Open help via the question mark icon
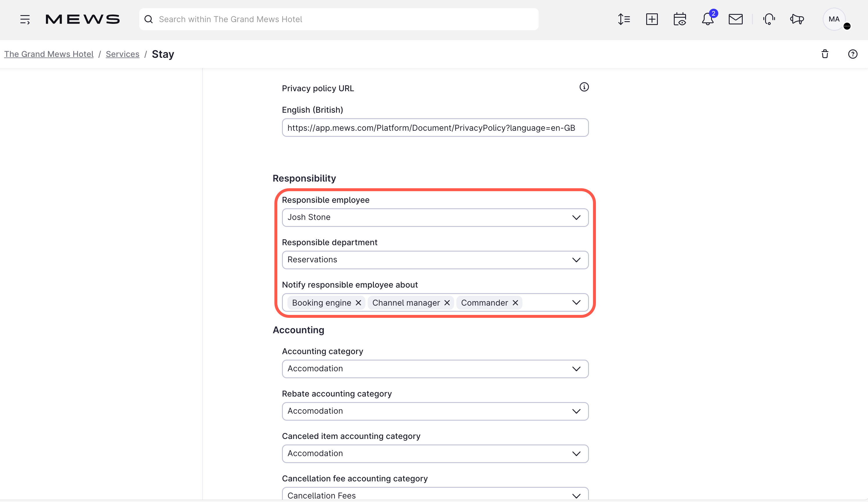Viewport: 868px width, 502px height. pos(853,54)
